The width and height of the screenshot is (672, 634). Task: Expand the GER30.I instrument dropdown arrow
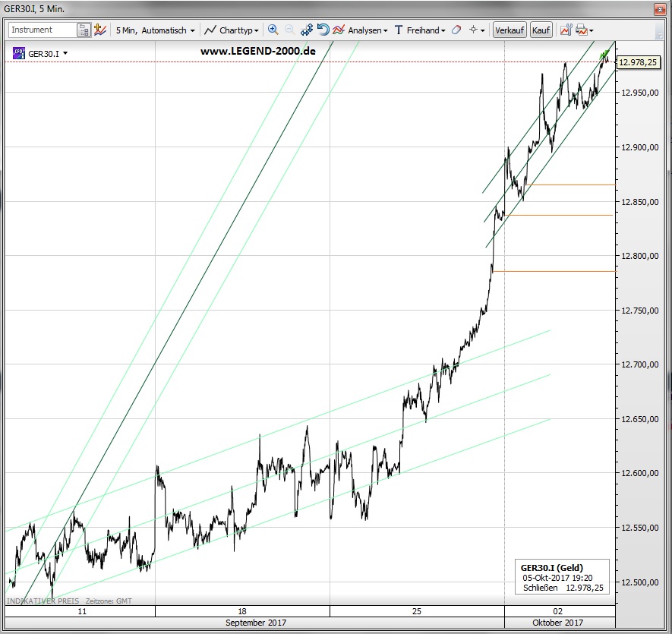(x=65, y=54)
